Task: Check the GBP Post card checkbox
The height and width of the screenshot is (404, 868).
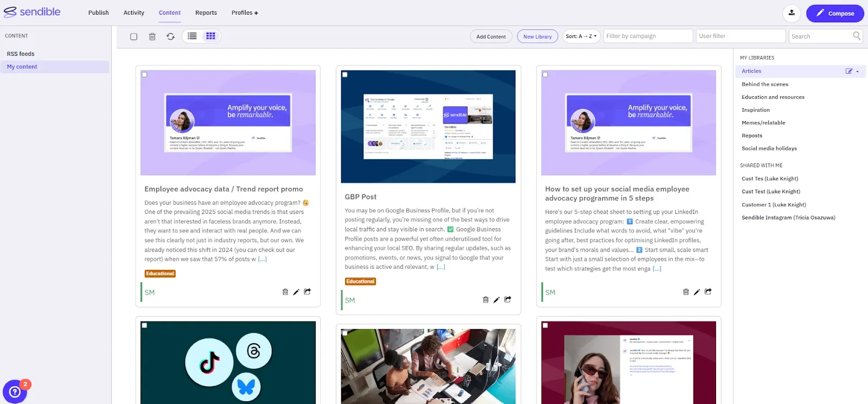Action: tap(345, 74)
